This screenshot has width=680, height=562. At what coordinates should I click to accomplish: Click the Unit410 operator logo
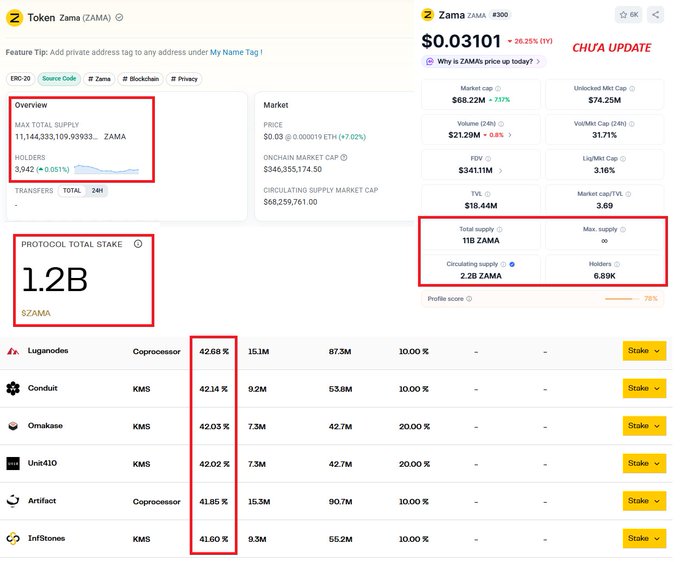point(13,463)
